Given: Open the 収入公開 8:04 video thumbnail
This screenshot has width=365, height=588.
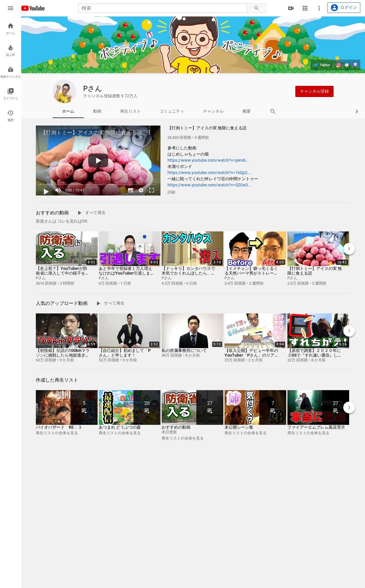Looking at the screenshot, I should (x=255, y=331).
